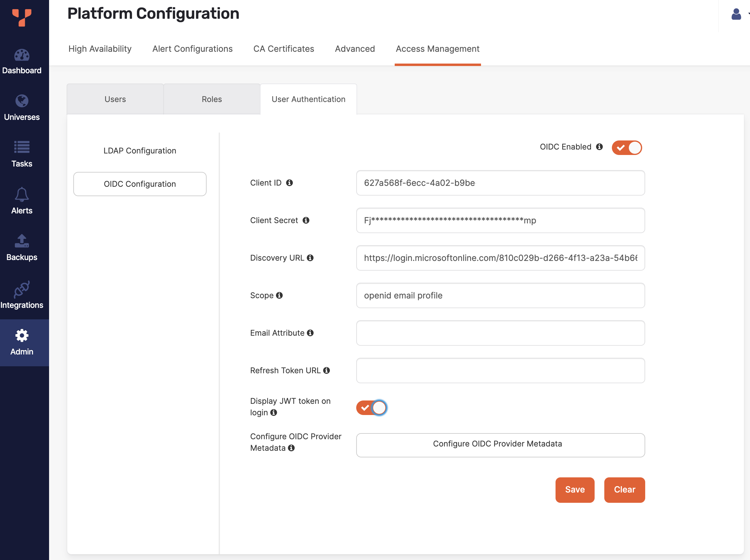Click the Email Attribute input field

coord(500,333)
